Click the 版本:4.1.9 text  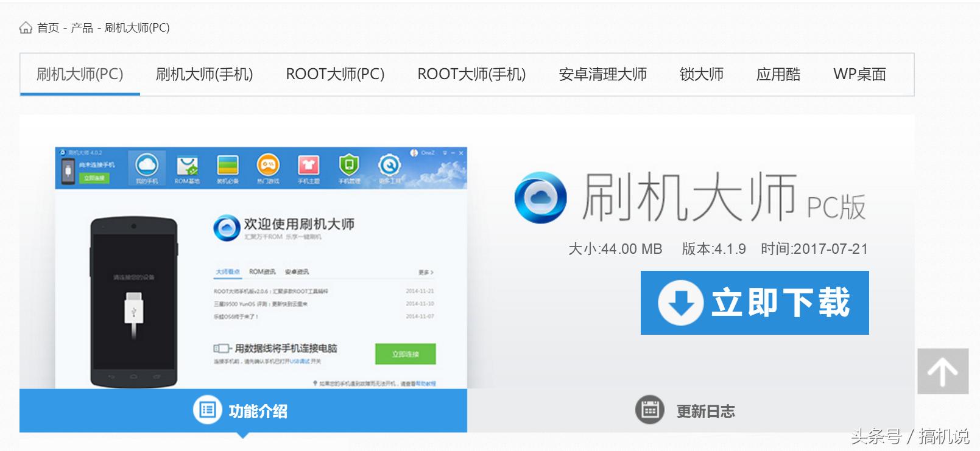[x=714, y=249]
